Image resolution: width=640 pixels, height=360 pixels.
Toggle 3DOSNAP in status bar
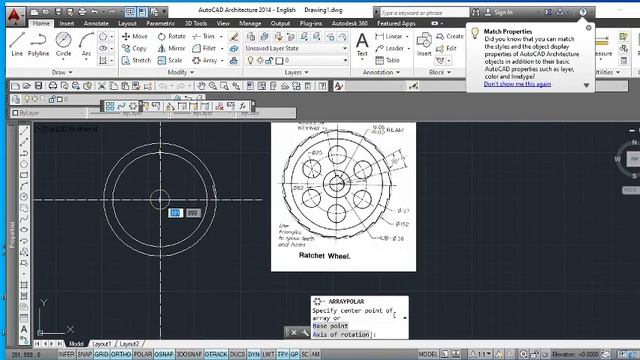[189, 354]
